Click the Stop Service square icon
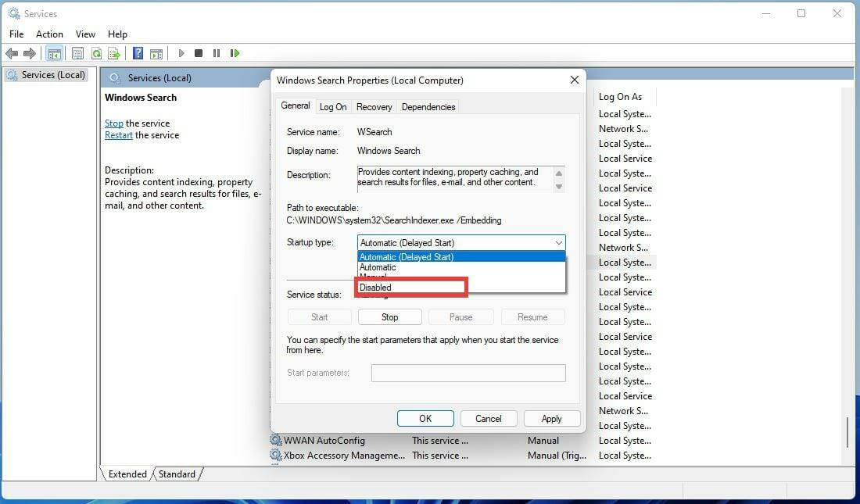The height and width of the screenshot is (504, 860). 199,53
